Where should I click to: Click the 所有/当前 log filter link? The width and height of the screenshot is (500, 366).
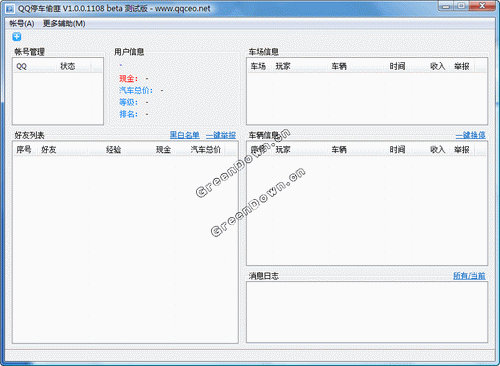[469, 276]
